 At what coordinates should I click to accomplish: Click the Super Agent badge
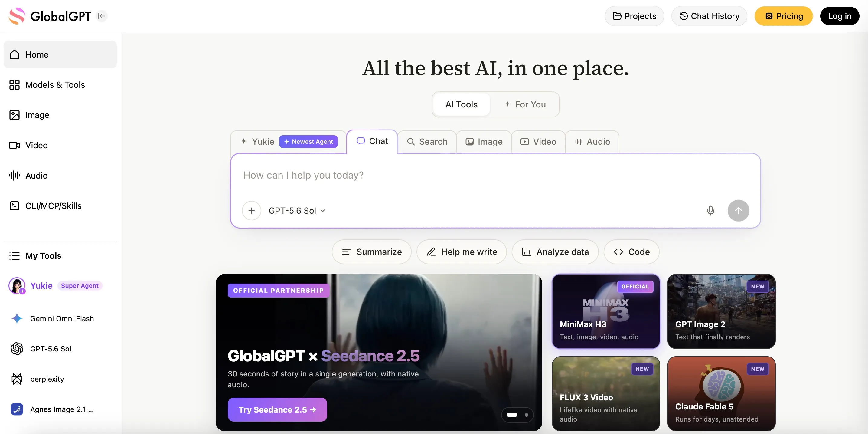pyautogui.click(x=80, y=286)
